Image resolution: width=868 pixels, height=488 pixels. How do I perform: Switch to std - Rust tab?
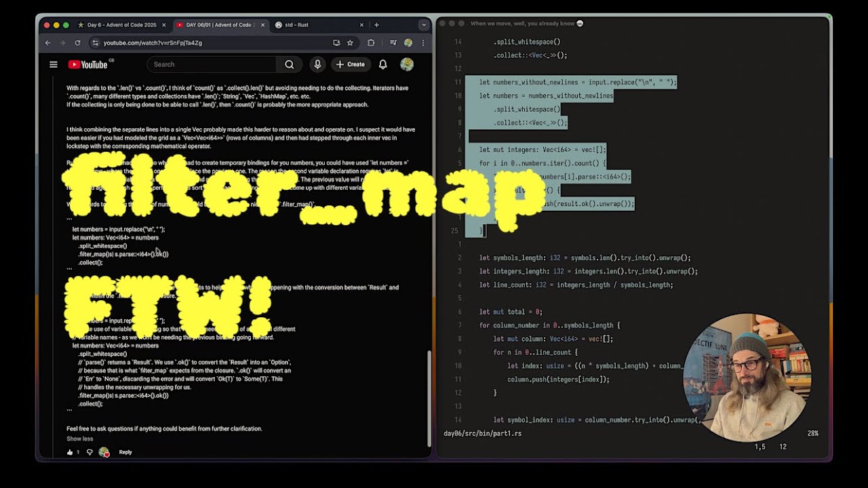(x=319, y=25)
